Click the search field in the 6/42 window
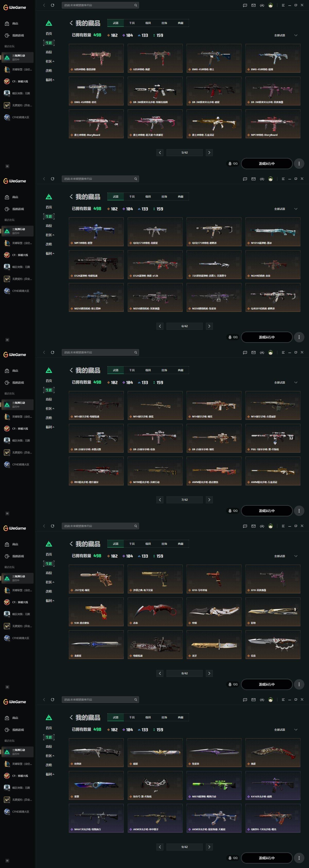This screenshot has height=868, width=309. (100, 178)
